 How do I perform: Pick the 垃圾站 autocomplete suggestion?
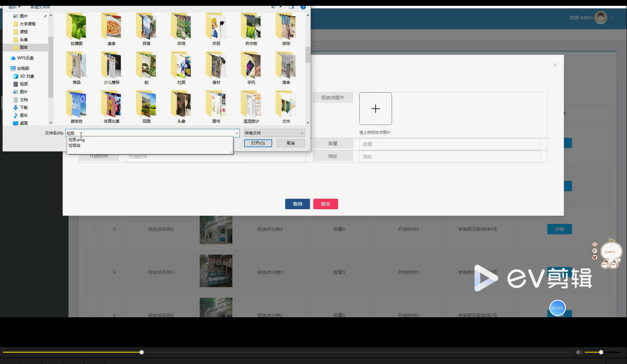pyautogui.click(x=74, y=146)
